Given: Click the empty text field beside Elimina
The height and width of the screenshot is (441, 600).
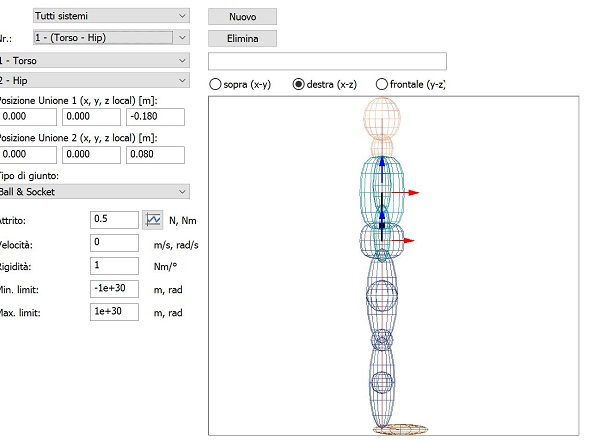Looking at the screenshot, I should pyautogui.click(x=328, y=61).
